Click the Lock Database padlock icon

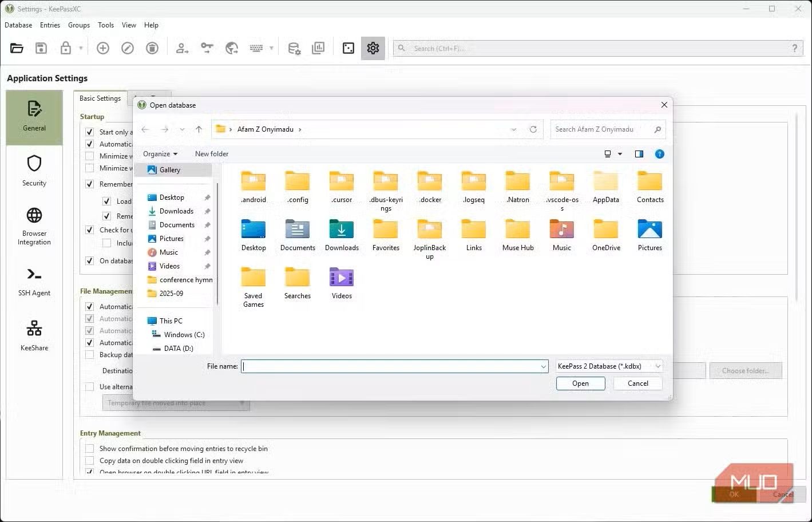(x=66, y=48)
